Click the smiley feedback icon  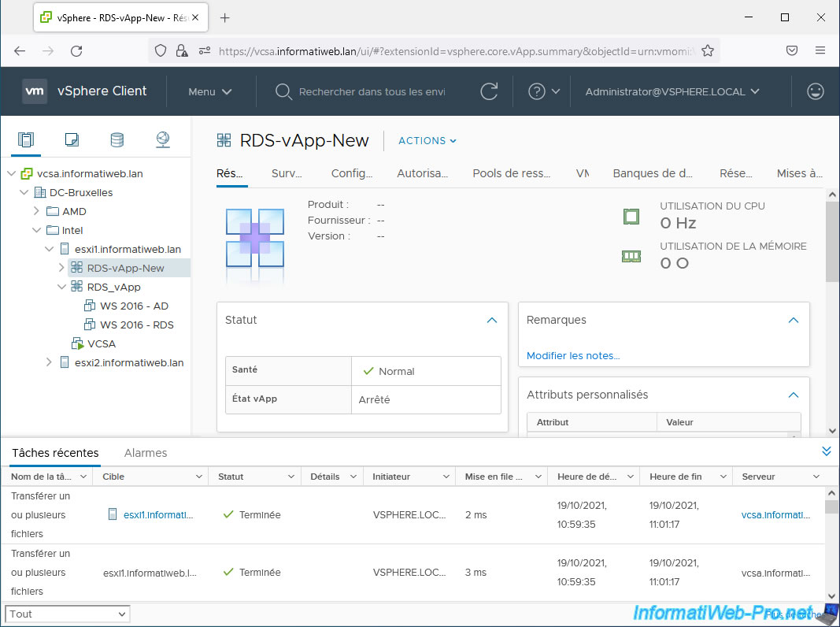816,91
